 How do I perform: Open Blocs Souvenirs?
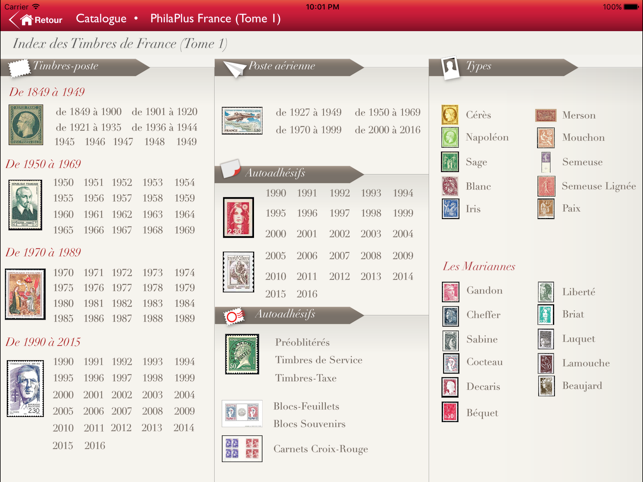tap(309, 424)
